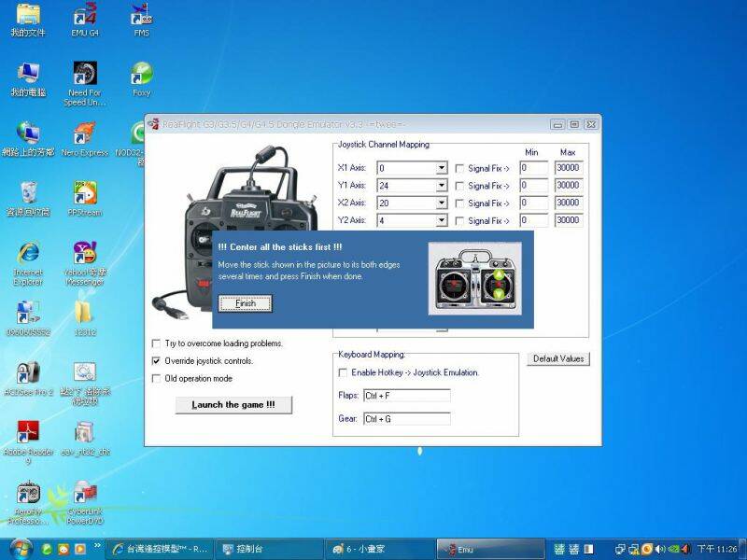Click the Y1 Axis Max value field

pos(569,186)
